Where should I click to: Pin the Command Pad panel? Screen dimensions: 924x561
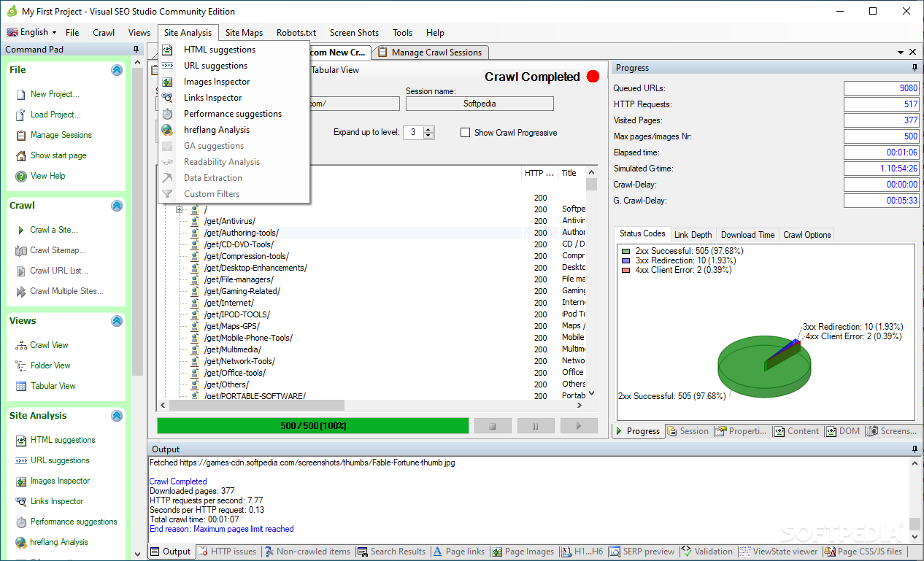[136, 50]
